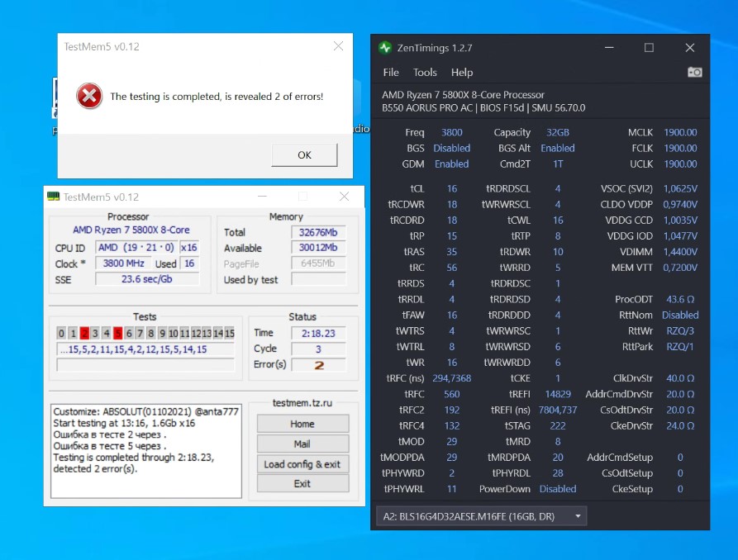738x560 pixels.
Task: Click the GDM value Enabled
Action: [452, 164]
